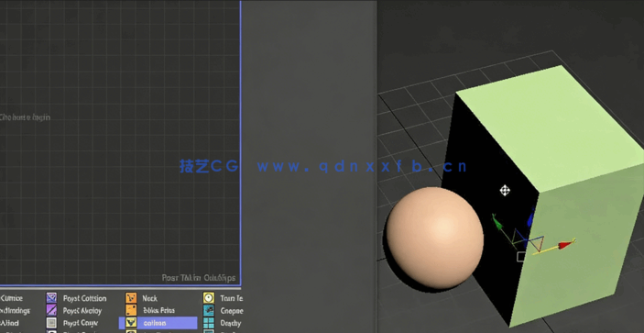Click the yellow icon in the highlighted depot row

coord(131,322)
